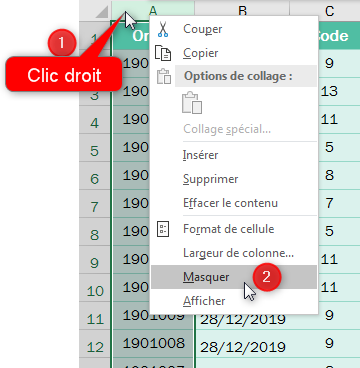Click value 9 in column C row 12

pos(329,343)
